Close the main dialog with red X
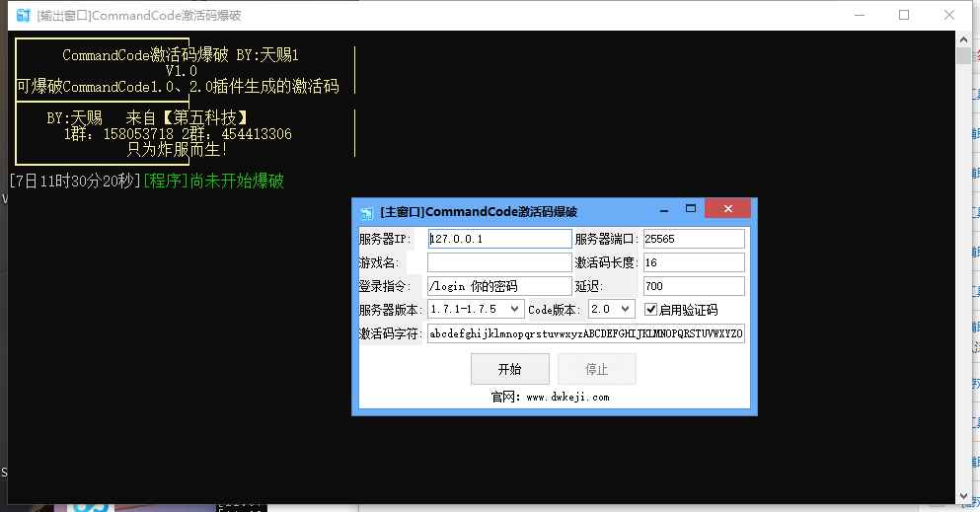The image size is (980, 512). pos(729,210)
